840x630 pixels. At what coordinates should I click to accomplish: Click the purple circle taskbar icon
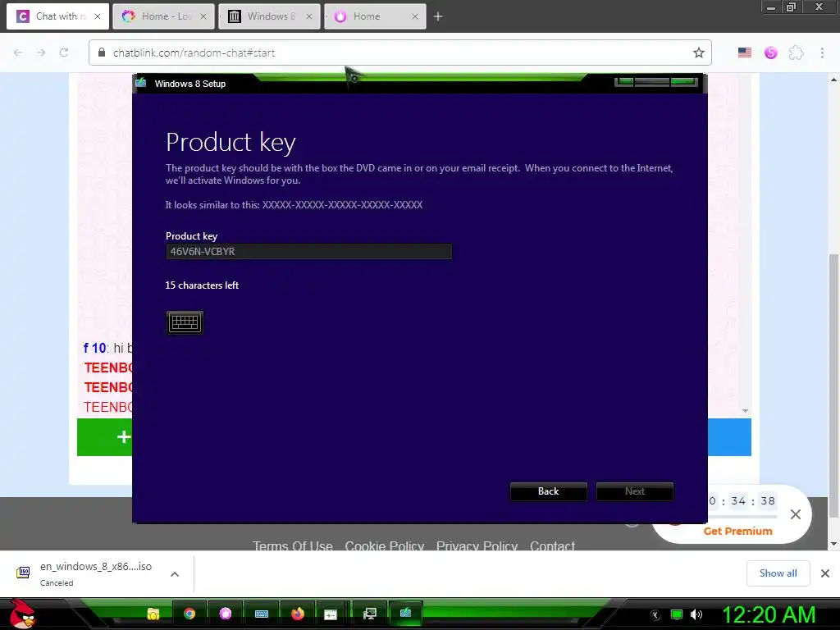point(226,614)
